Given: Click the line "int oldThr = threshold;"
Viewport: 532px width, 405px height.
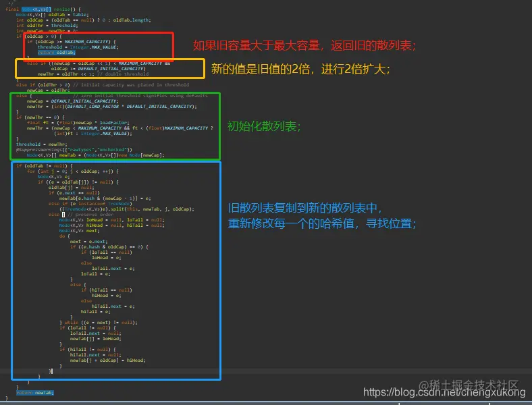Looking at the screenshot, I should pos(47,26).
